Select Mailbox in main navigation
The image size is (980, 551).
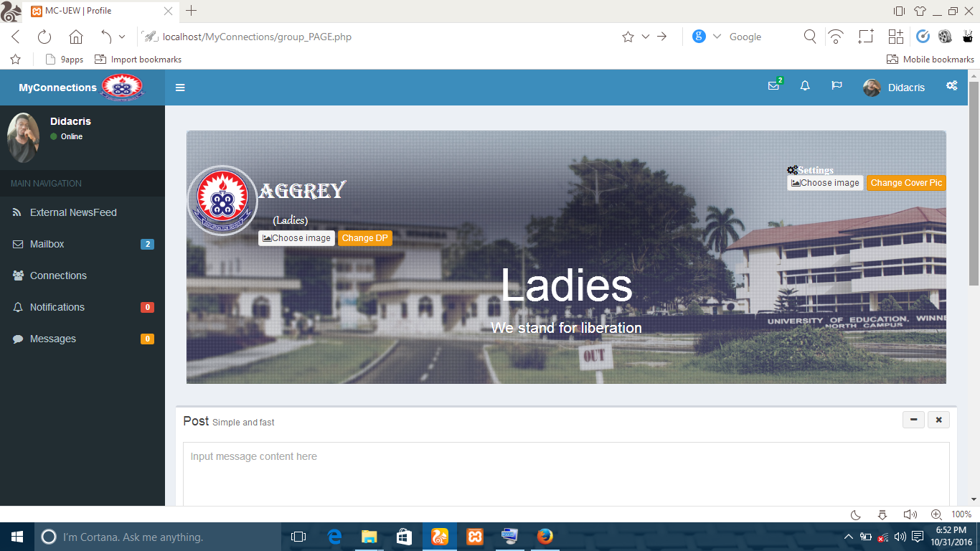click(x=47, y=244)
